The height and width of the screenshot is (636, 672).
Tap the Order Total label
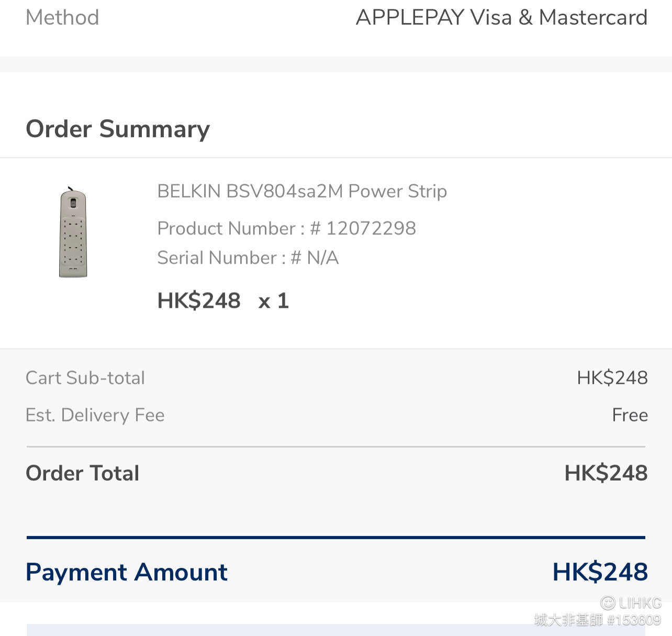point(83,473)
